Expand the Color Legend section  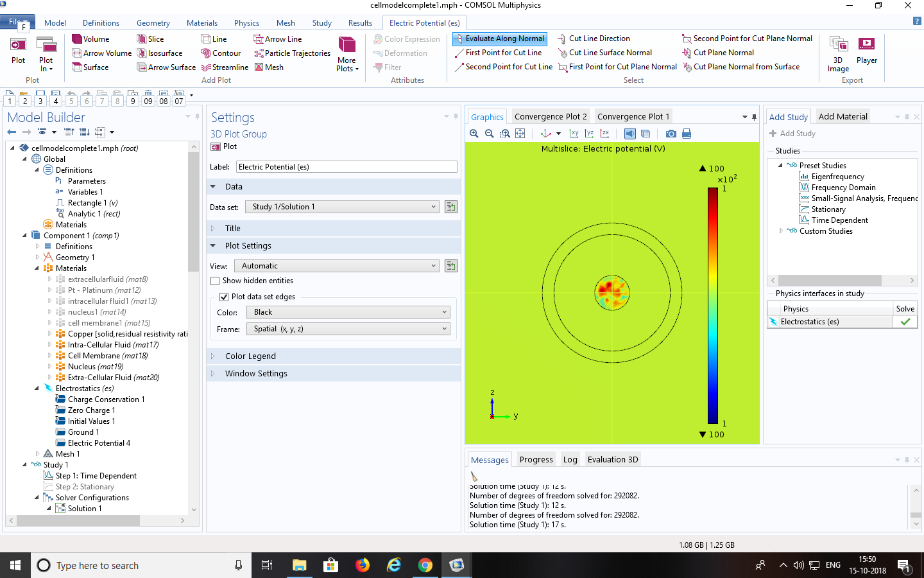click(x=250, y=356)
